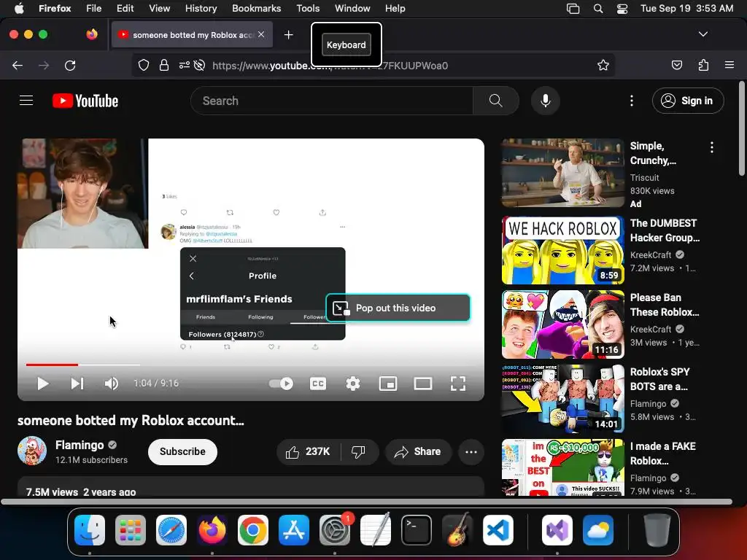Open the View menu
This screenshot has width=747, height=560.
(159, 8)
